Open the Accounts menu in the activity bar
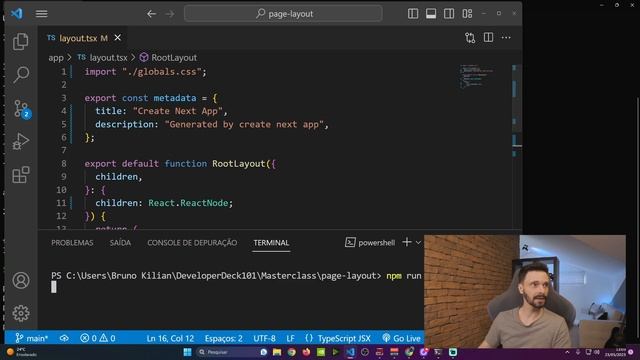Screen dimensions: 640x360 coord(21,280)
